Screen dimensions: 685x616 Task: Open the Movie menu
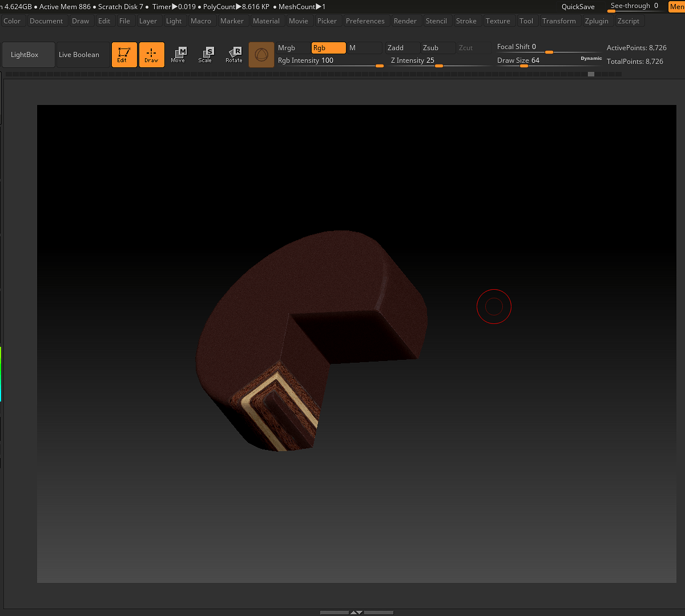[299, 21]
